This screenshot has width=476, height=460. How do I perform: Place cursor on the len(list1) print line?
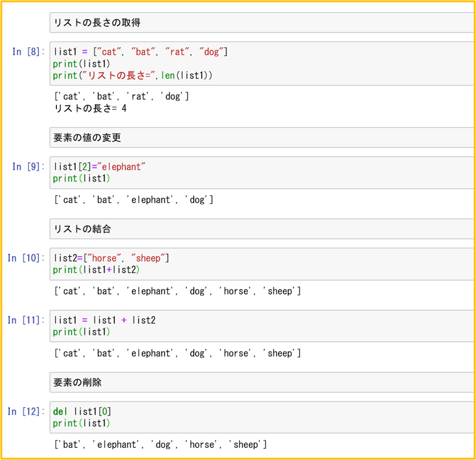pyautogui.click(x=133, y=75)
